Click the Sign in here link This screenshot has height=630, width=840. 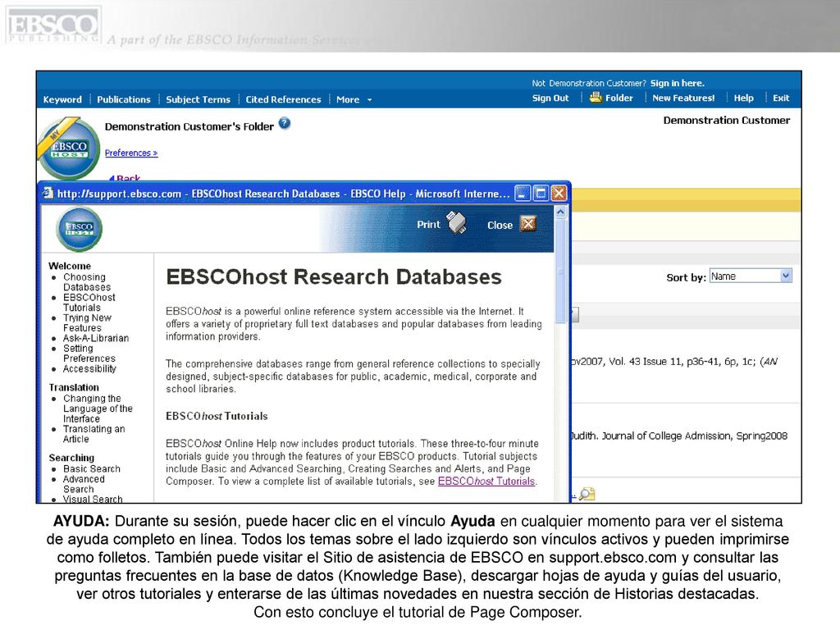pyautogui.click(x=677, y=83)
